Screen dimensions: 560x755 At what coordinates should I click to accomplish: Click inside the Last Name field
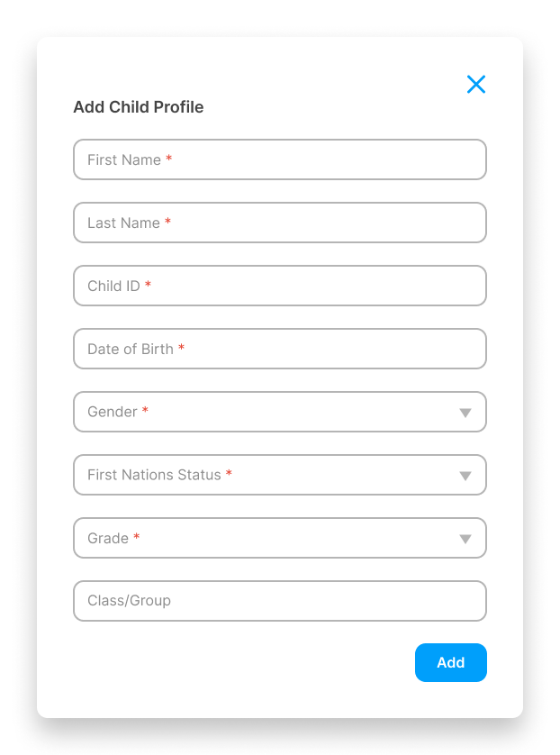tap(279, 223)
